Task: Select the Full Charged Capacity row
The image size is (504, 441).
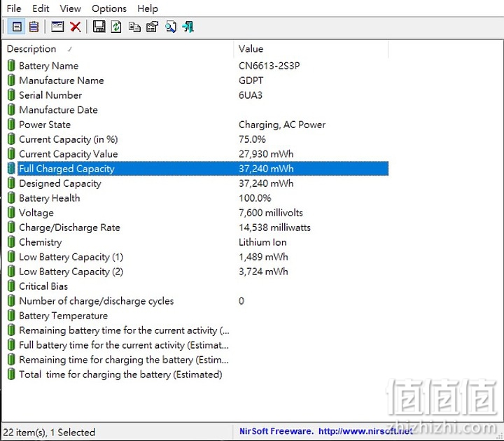Action: pos(198,169)
